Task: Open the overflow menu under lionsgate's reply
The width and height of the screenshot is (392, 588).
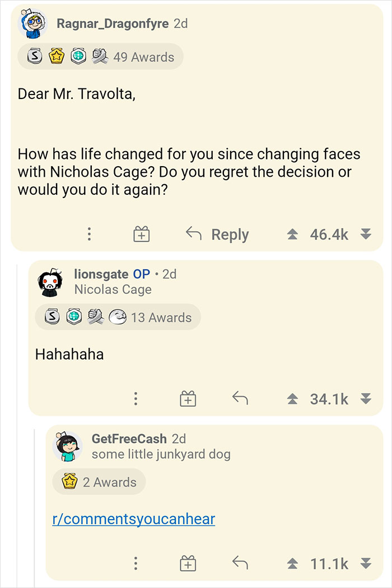Action: tap(136, 398)
